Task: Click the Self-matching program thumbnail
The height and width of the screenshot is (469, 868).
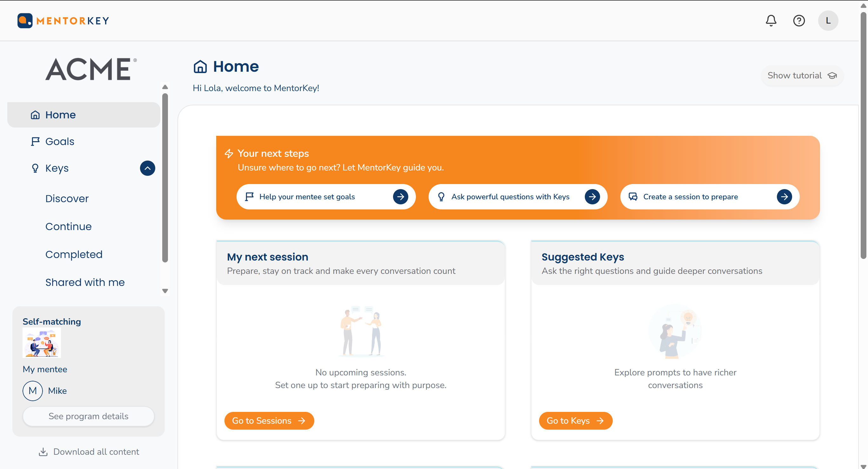Action: tap(42, 343)
